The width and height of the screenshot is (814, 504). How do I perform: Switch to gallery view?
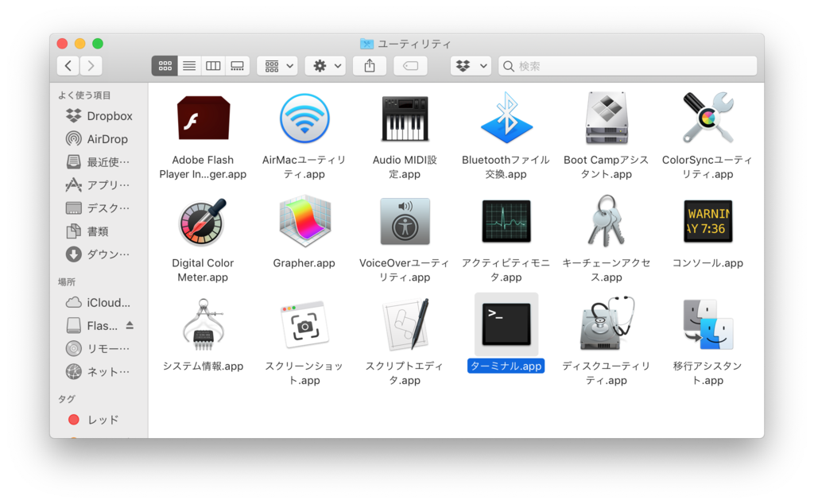(x=237, y=66)
